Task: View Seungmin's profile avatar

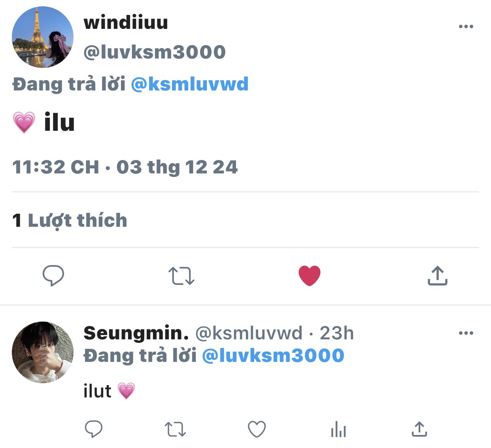Action: 43,352
